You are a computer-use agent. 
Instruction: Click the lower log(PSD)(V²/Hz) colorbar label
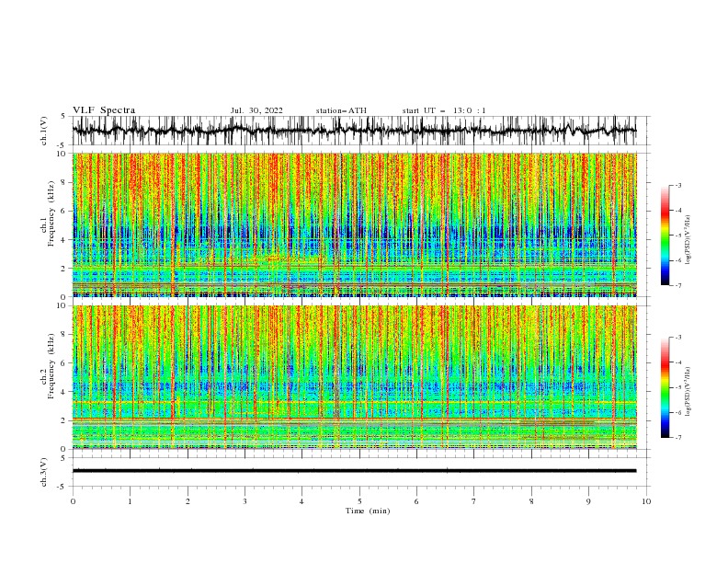[x=689, y=392]
